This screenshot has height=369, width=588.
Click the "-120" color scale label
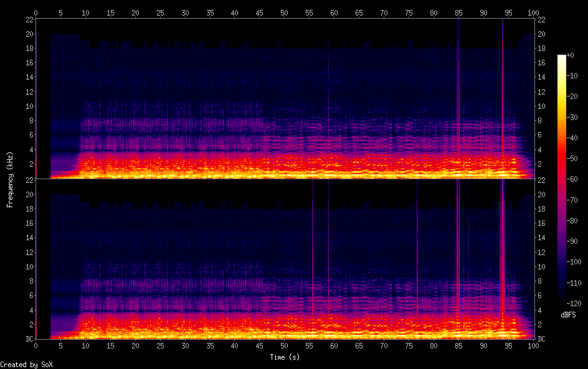coord(574,304)
